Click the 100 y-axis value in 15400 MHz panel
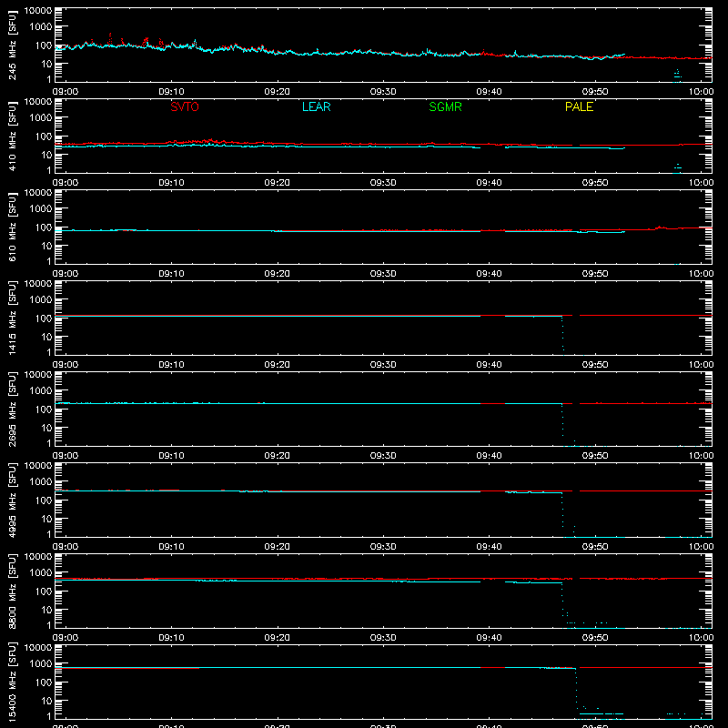 coord(44,682)
